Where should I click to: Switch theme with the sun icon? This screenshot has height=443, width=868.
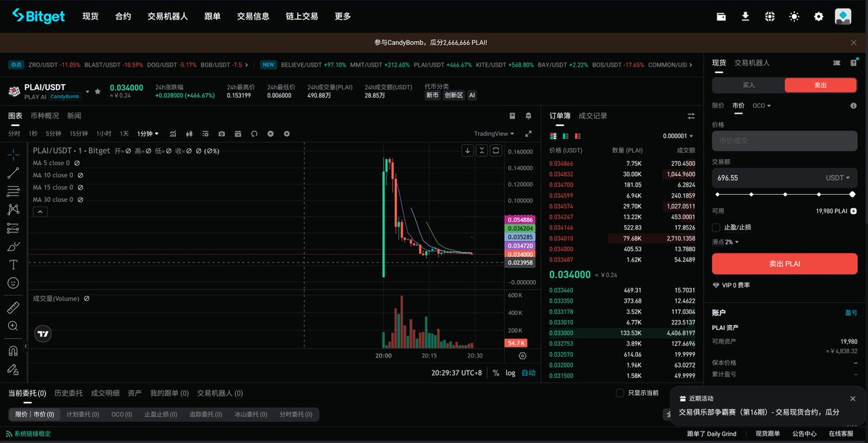tap(794, 16)
